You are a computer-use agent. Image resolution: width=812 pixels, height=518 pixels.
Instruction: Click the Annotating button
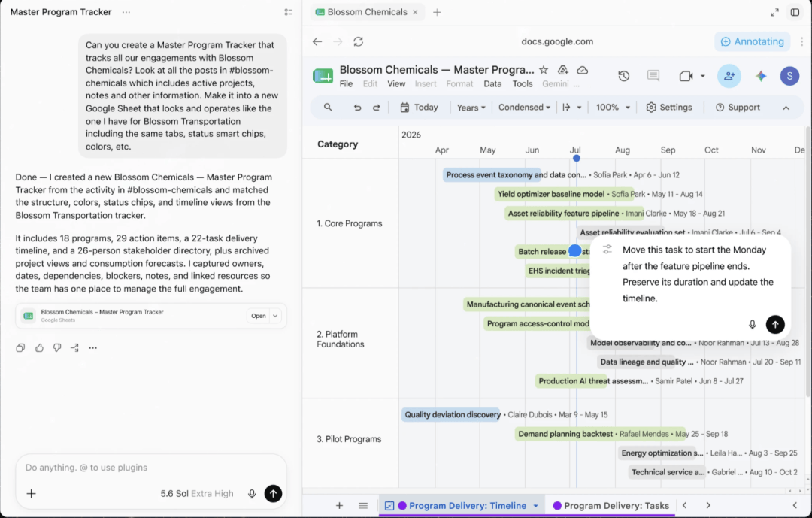(753, 41)
